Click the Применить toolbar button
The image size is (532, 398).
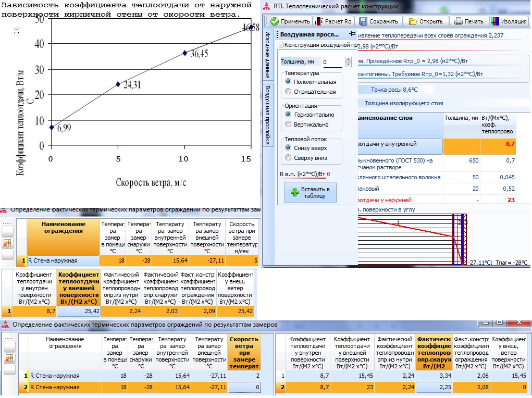tap(290, 21)
